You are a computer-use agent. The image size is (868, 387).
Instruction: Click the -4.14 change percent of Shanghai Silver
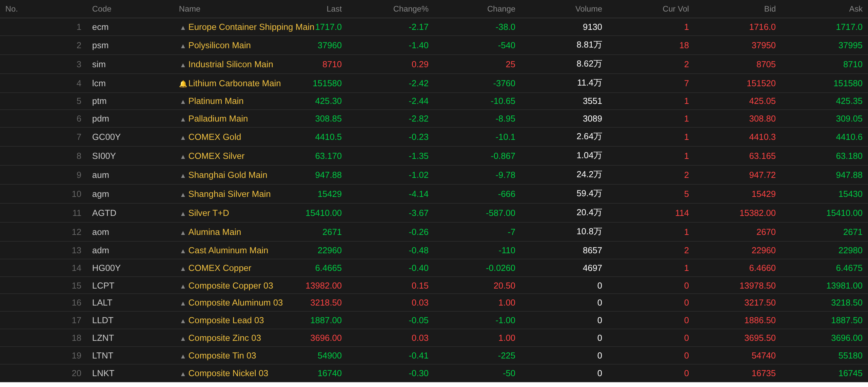click(x=418, y=194)
